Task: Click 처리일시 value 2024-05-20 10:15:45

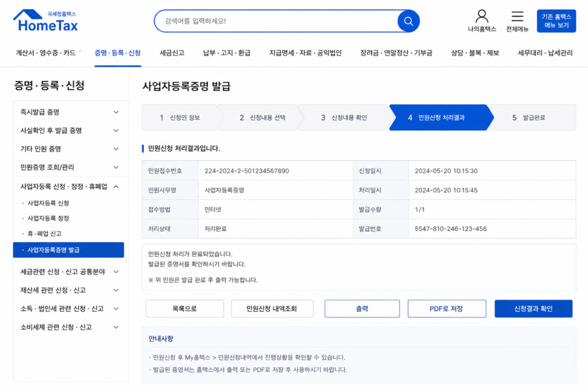Action: point(446,191)
